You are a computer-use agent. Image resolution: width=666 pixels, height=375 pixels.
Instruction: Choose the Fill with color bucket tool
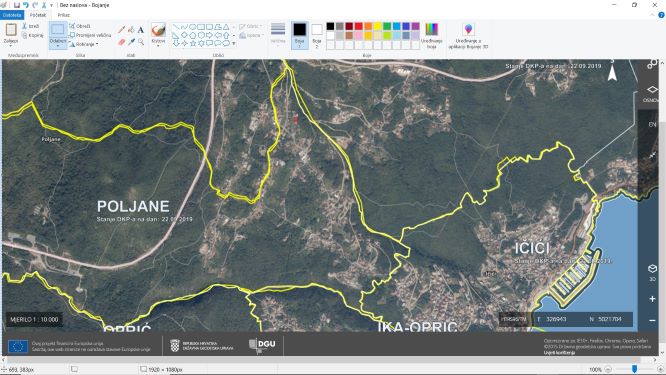[131, 30]
